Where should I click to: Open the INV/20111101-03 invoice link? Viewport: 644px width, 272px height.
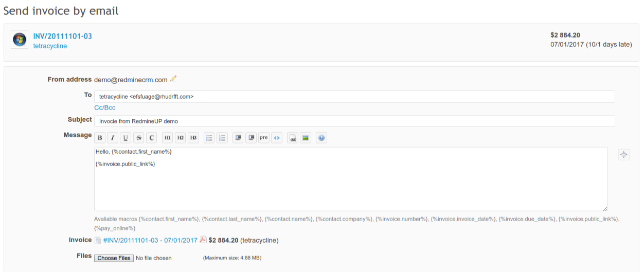coord(62,36)
